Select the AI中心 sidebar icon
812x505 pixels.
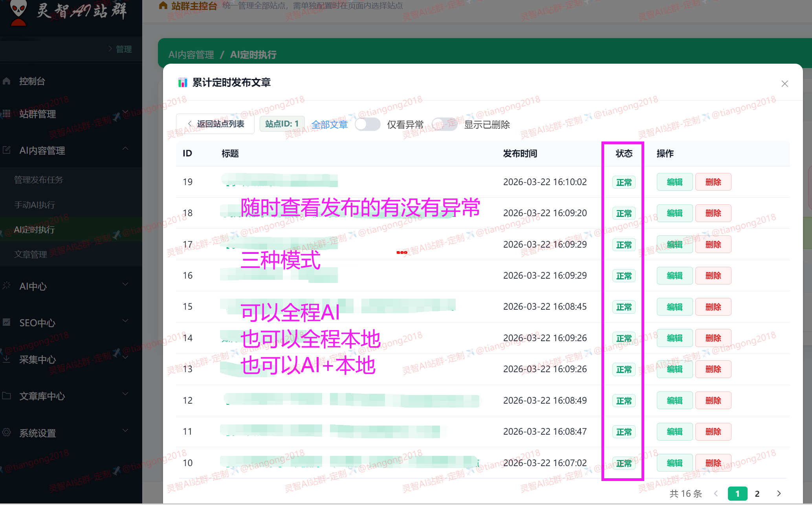(x=6, y=286)
